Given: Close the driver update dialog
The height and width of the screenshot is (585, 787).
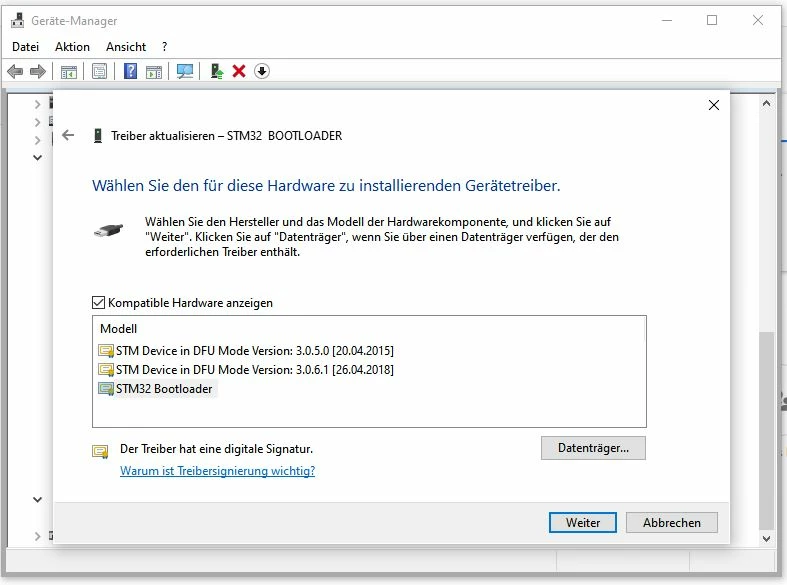Looking at the screenshot, I should click(714, 105).
